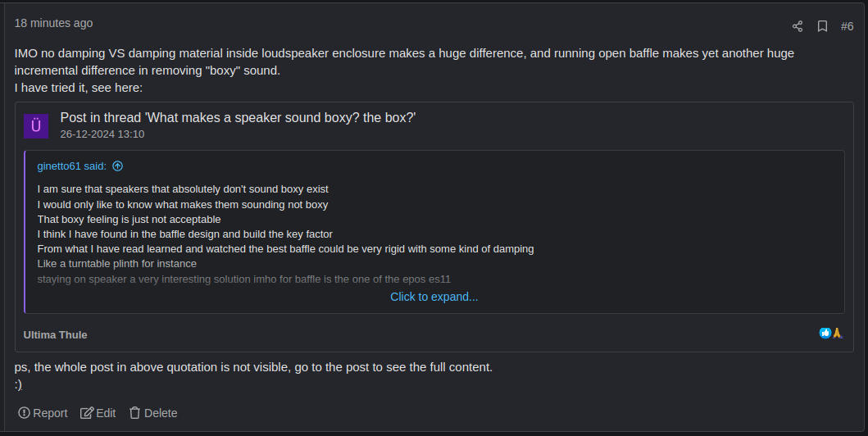Click the share icon for post #6
The image size is (868, 436).
tap(798, 26)
